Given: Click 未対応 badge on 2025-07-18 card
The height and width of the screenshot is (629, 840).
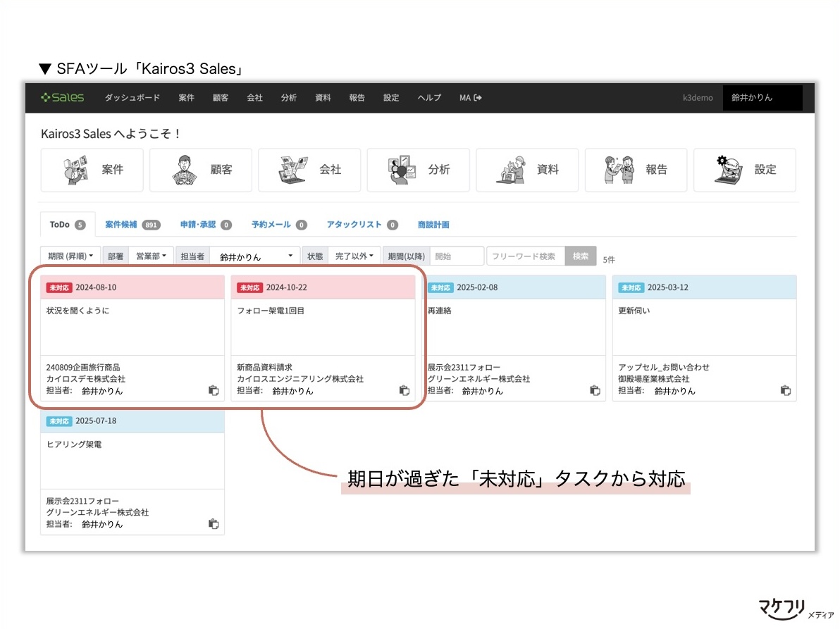Looking at the screenshot, I should [59, 421].
